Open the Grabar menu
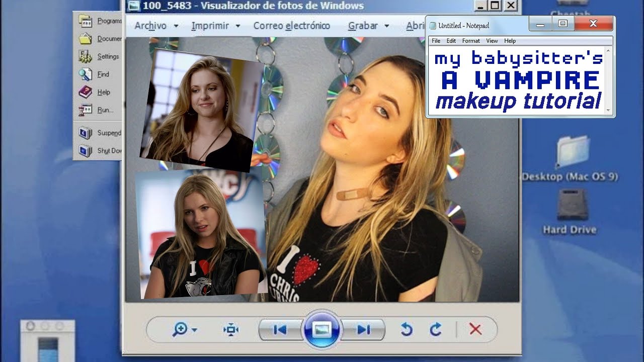This screenshot has height=362, width=644. coord(369,26)
